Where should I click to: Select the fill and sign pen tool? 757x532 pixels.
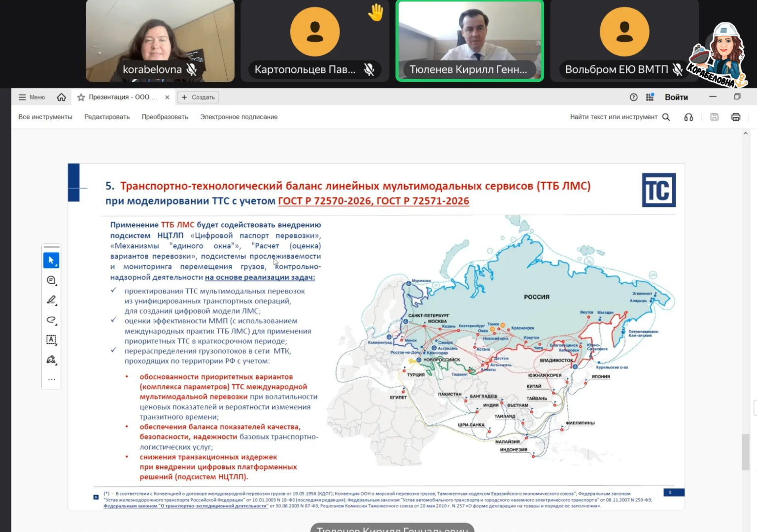pyautogui.click(x=51, y=360)
